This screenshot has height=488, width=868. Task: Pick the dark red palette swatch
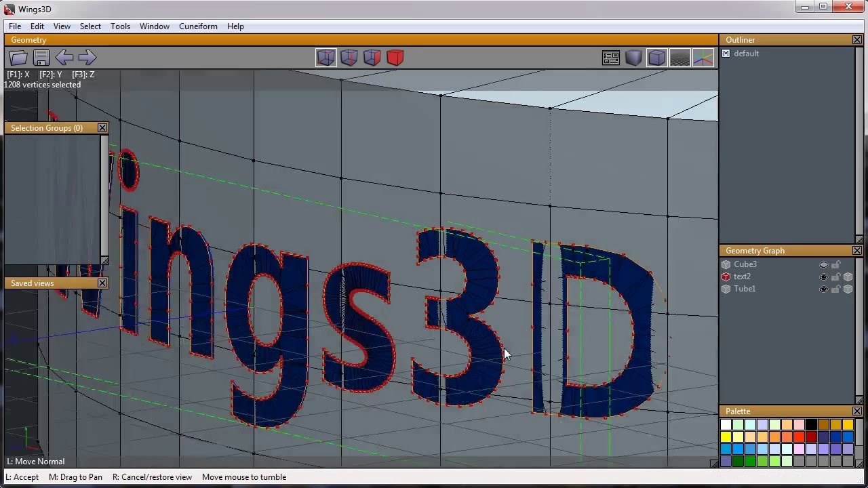[x=812, y=436]
